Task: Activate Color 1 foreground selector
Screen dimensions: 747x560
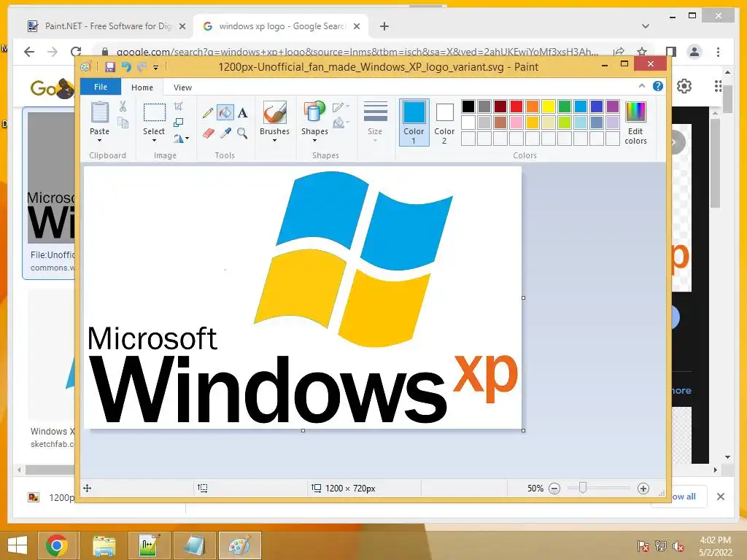Action: tap(414, 122)
